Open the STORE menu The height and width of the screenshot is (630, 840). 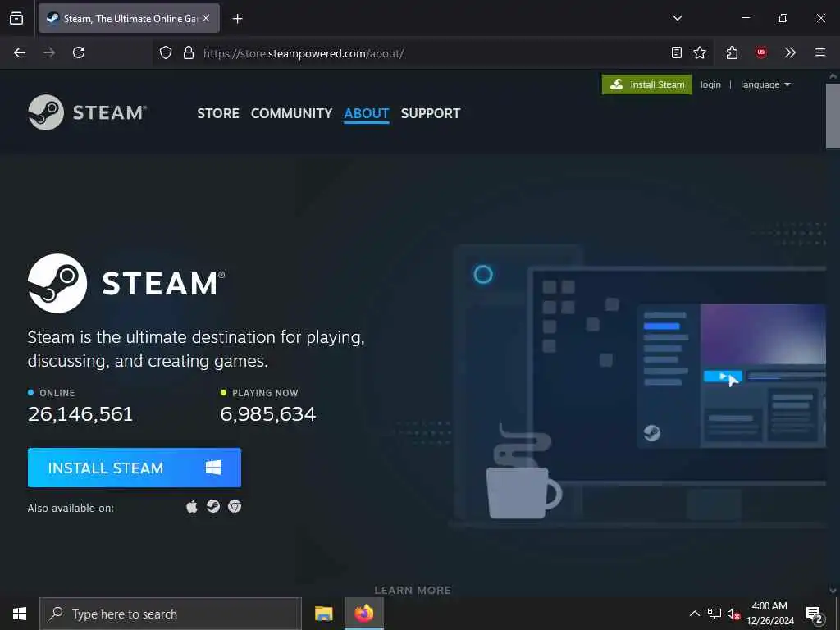tap(218, 113)
